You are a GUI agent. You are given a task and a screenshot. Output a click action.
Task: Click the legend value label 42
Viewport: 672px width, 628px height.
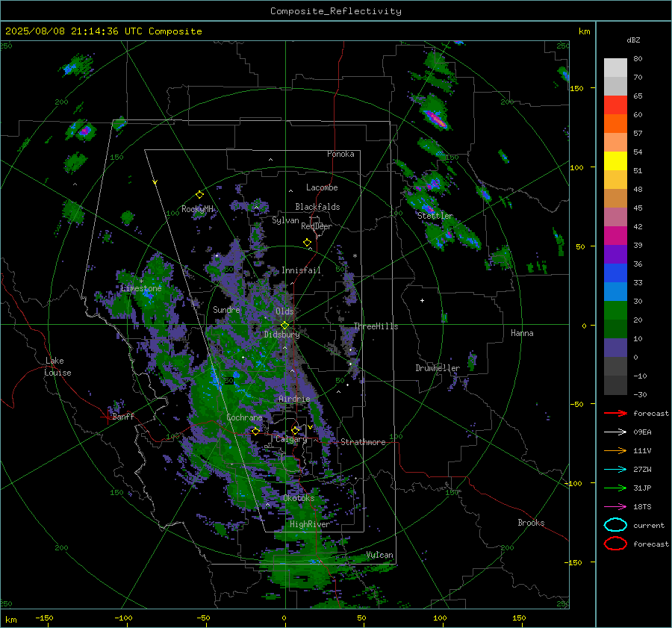point(638,227)
